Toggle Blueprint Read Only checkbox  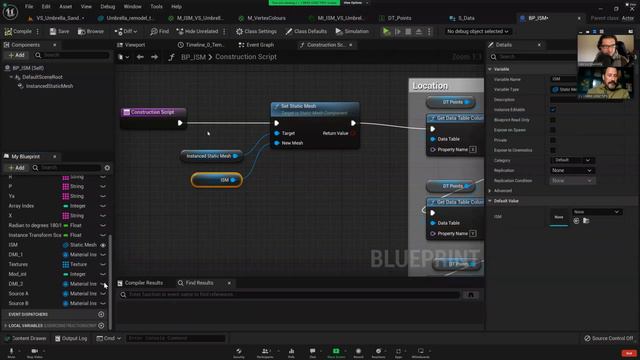click(x=553, y=120)
